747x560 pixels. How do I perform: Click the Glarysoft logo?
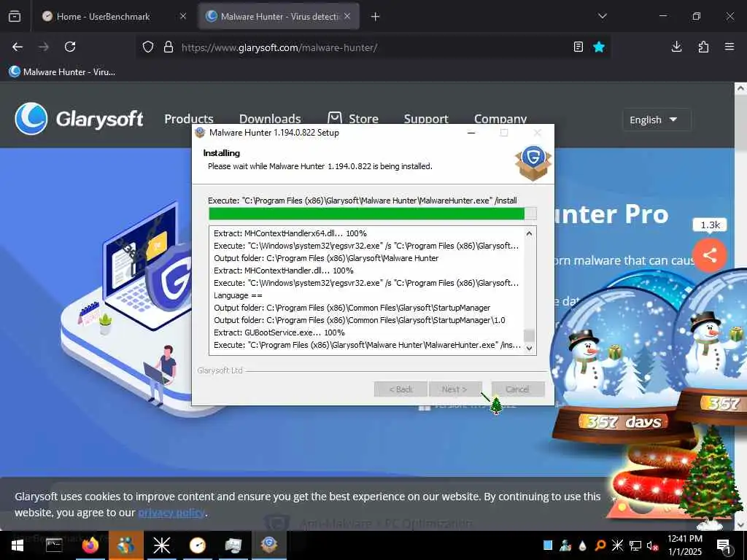click(79, 119)
